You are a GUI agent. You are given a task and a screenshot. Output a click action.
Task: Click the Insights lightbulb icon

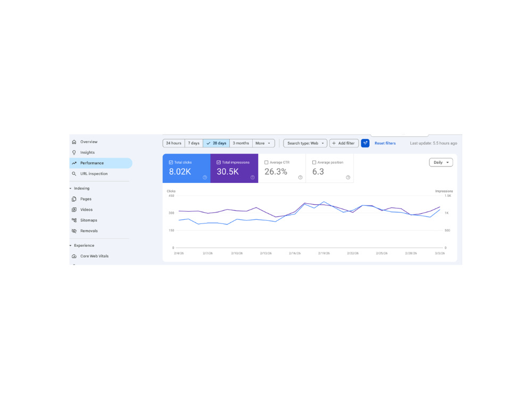pos(74,152)
